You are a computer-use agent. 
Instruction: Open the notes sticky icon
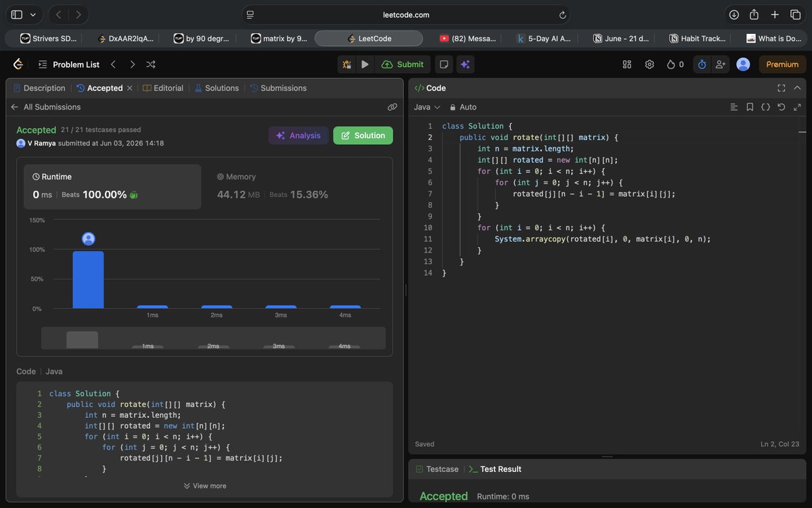(444, 64)
